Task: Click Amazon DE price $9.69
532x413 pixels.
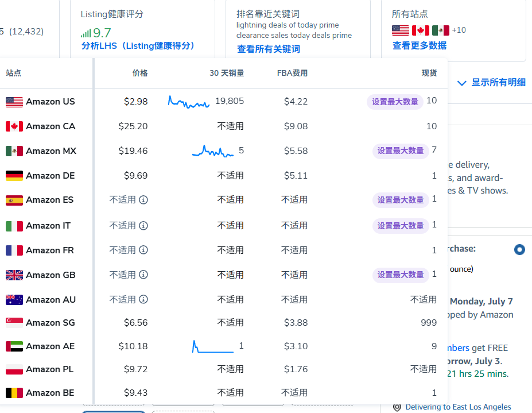Action: click(135, 176)
